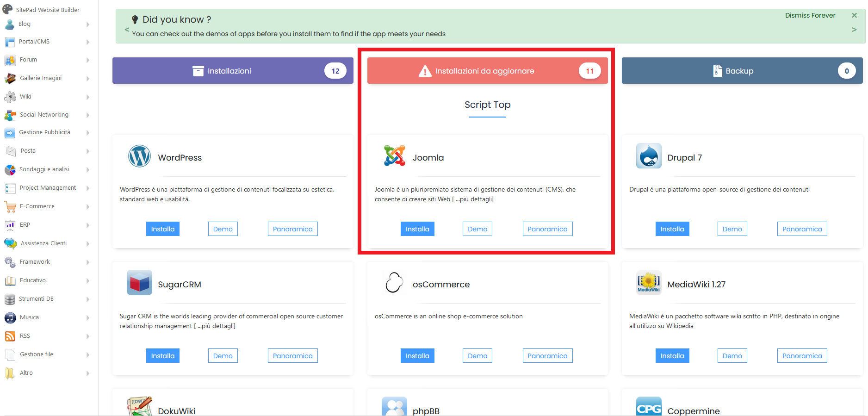This screenshot has height=416, width=868.
Task: View the Joomla Demo
Action: pos(477,229)
